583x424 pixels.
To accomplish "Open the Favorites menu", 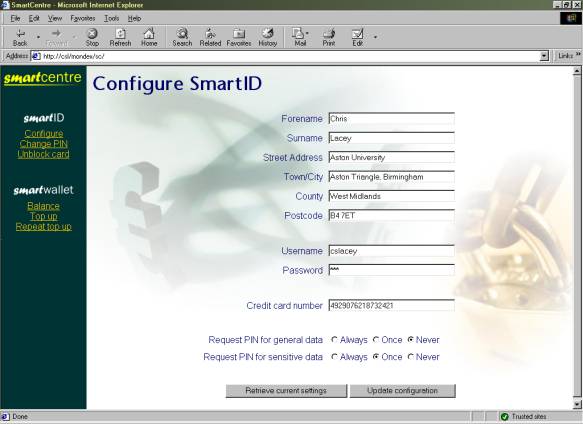I will pos(83,18).
